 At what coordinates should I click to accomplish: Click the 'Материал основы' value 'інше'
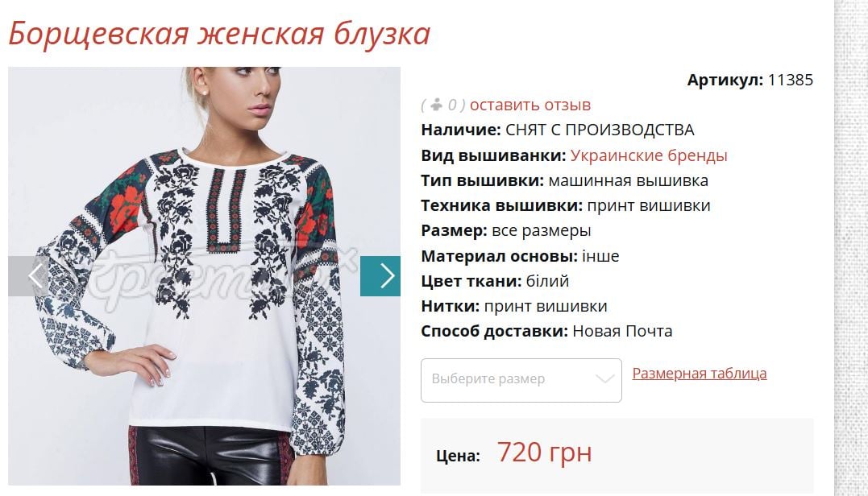coord(600,256)
